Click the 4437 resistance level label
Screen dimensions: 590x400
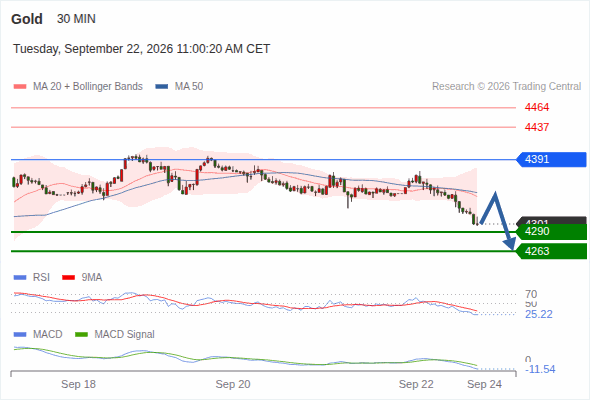(537, 127)
